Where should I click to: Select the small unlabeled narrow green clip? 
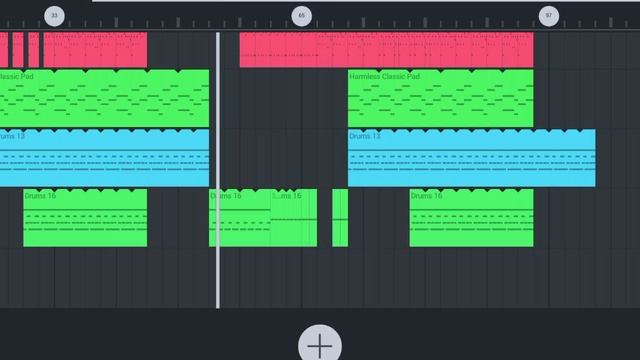click(x=340, y=218)
